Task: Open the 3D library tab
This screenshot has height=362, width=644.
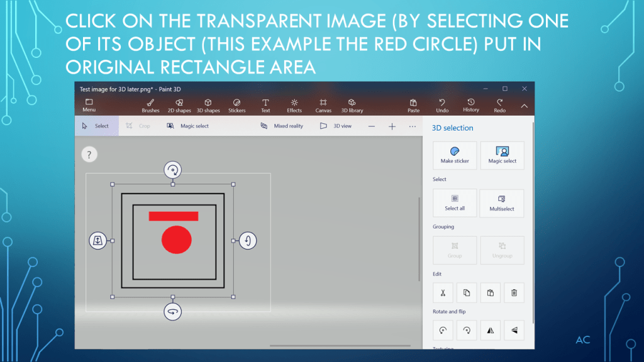Action: pyautogui.click(x=352, y=105)
